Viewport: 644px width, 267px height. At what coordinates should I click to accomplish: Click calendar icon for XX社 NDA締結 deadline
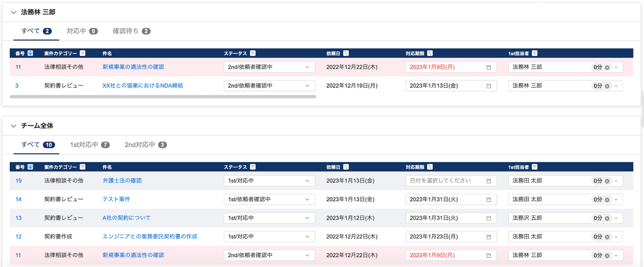point(488,86)
